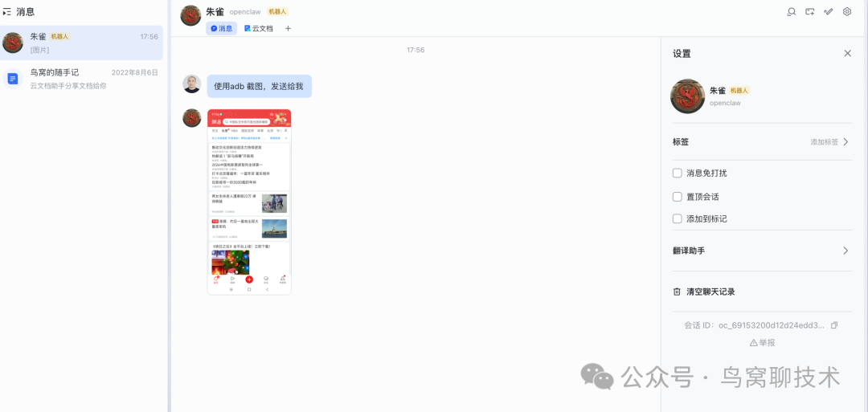Add a new tab with plus icon
The width and height of the screenshot is (868, 412).
click(288, 28)
